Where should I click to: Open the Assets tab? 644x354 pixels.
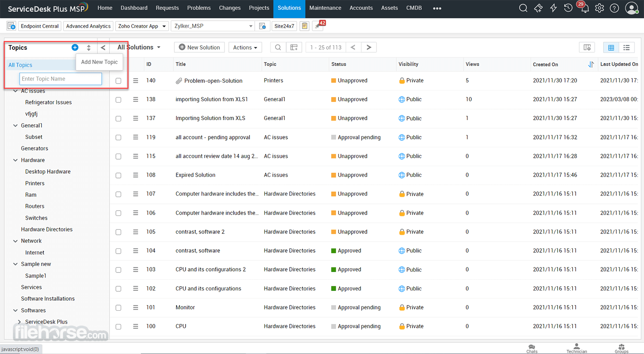pos(389,8)
